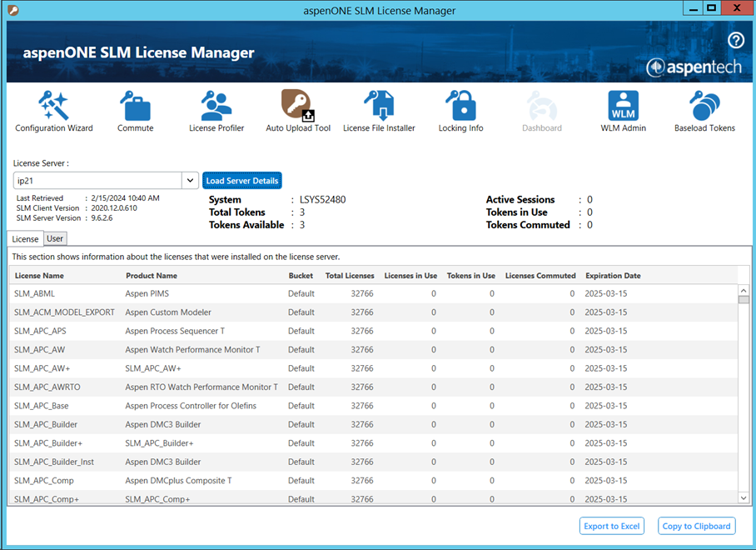
Task: Export license list to Excel
Action: click(612, 526)
